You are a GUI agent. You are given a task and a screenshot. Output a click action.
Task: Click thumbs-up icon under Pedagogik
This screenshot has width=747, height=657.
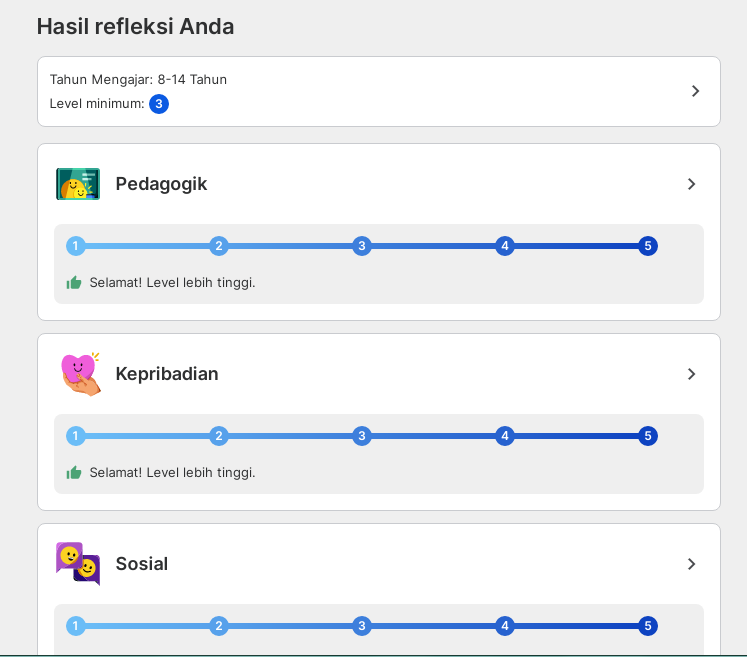coord(74,283)
